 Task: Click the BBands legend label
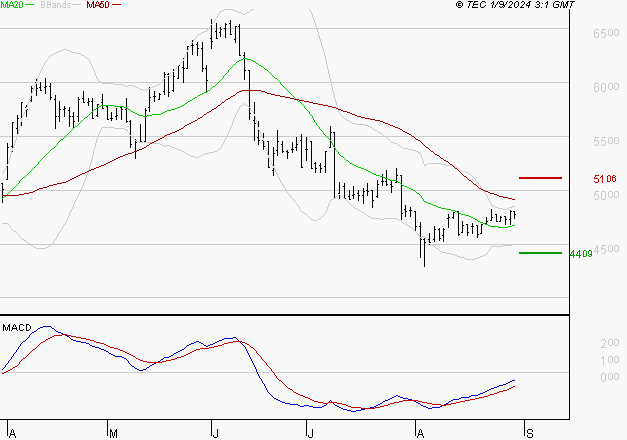coord(56,5)
